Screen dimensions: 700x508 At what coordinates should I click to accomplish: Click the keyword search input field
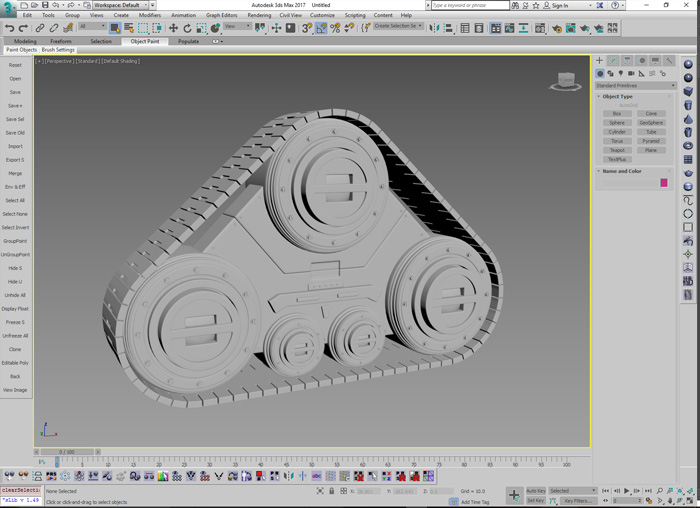(x=470, y=5)
